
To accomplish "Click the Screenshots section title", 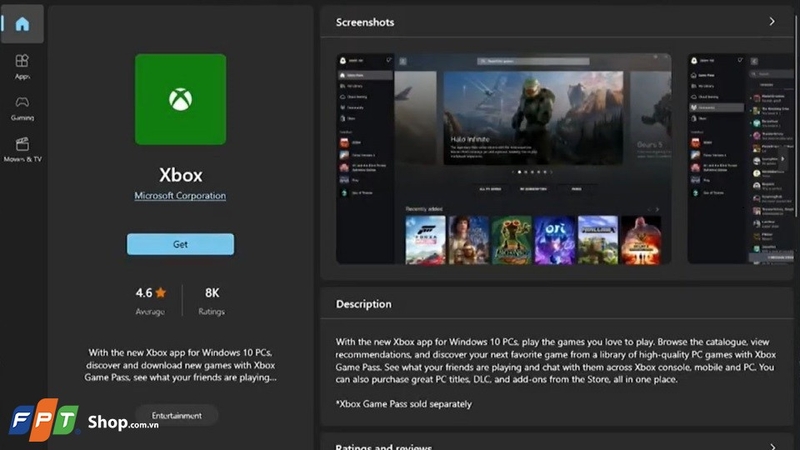I will [365, 22].
